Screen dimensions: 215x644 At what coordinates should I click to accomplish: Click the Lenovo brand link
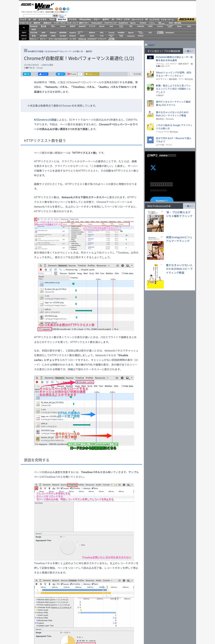point(160,26)
